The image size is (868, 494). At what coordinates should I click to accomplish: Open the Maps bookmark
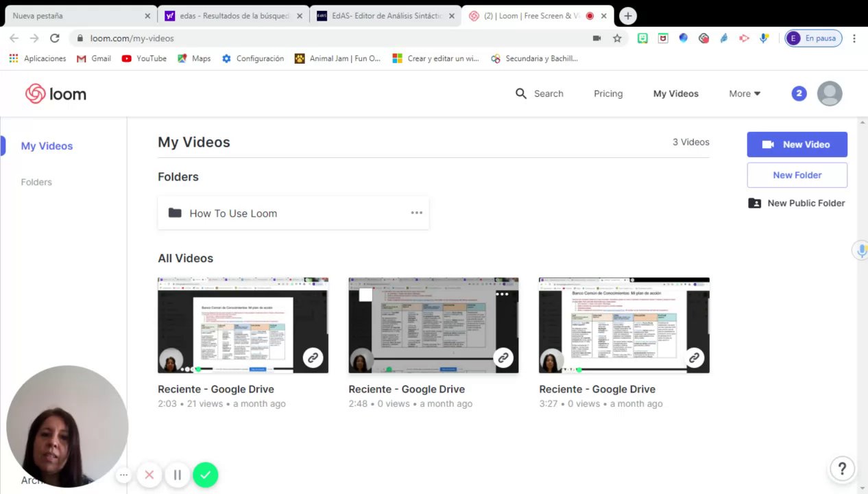tap(194, 58)
